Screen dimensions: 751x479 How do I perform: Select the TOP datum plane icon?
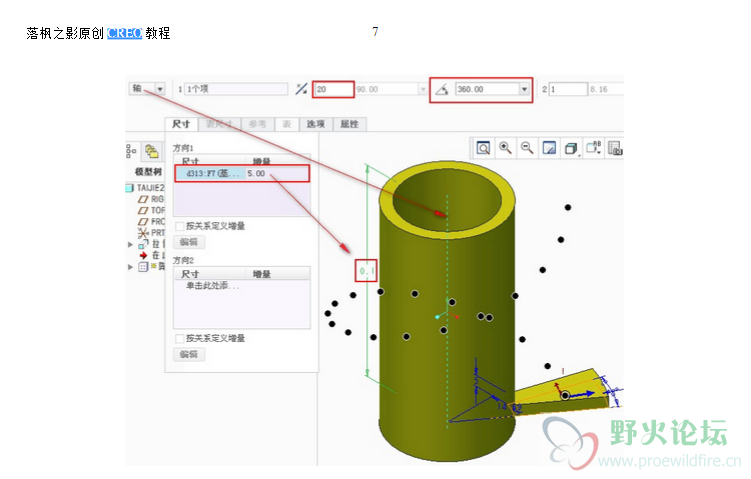click(143, 210)
